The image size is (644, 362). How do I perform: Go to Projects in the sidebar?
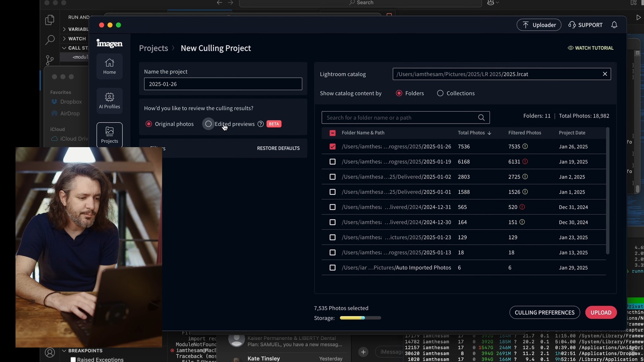tap(109, 135)
